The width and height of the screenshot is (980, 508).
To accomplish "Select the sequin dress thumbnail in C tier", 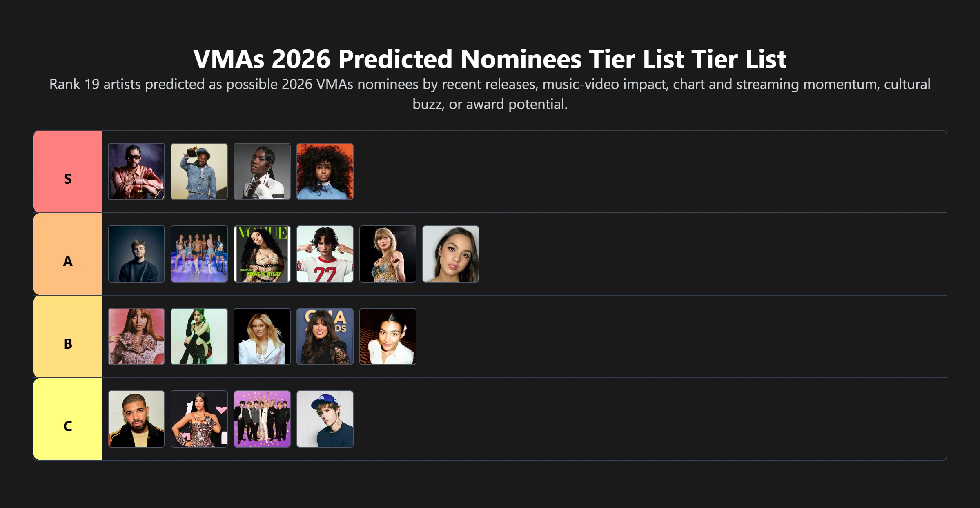I will coord(199,419).
